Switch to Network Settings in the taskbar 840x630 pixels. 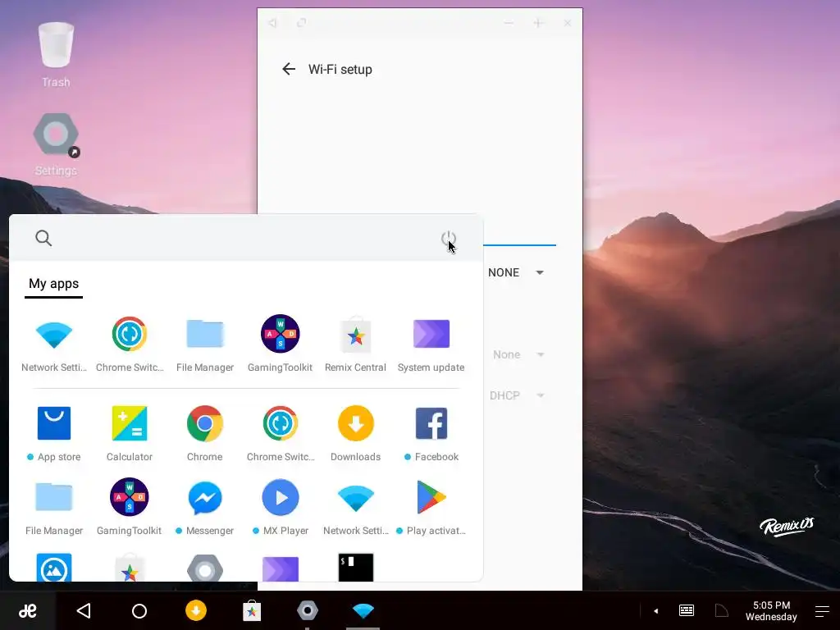click(x=363, y=610)
